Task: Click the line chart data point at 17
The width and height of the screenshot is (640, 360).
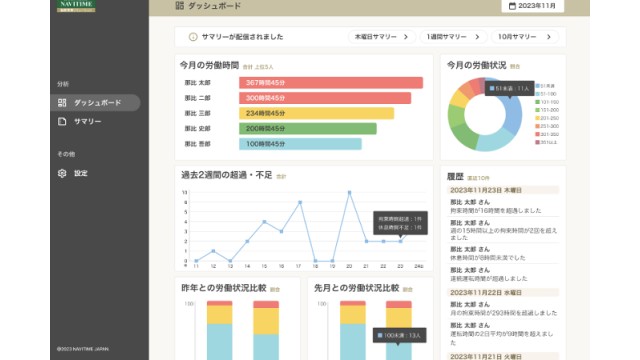Action: [300, 202]
